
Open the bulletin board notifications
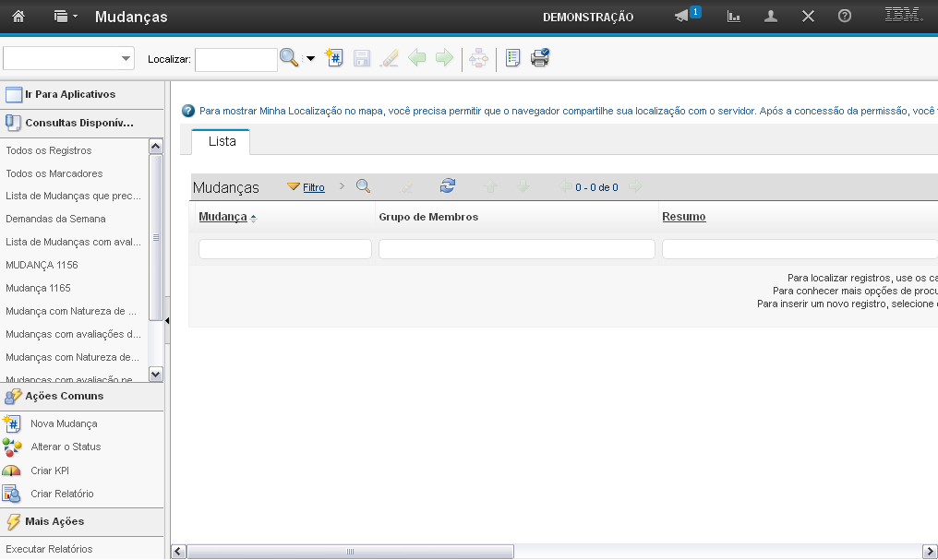(683, 17)
